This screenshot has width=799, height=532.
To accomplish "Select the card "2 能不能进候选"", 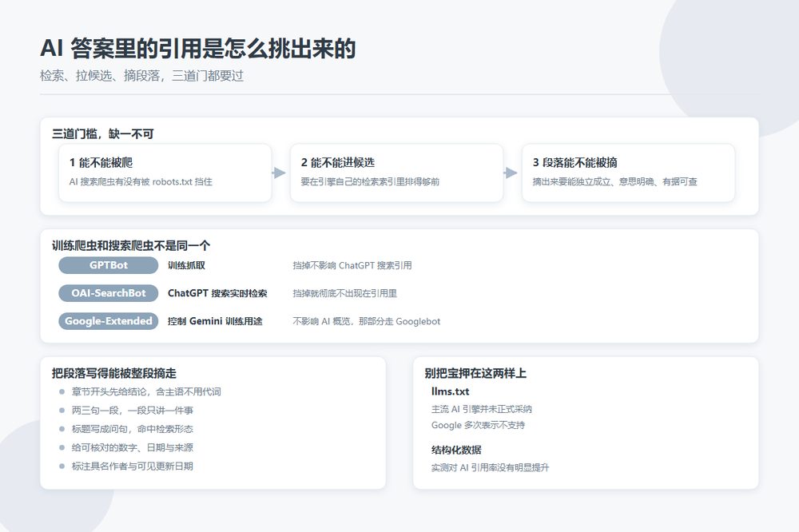I will coord(396,173).
